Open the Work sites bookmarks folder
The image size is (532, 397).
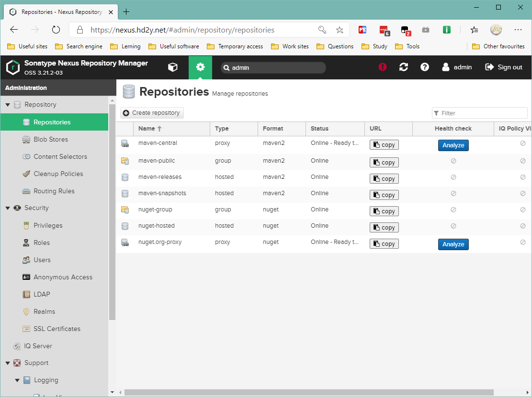click(290, 46)
